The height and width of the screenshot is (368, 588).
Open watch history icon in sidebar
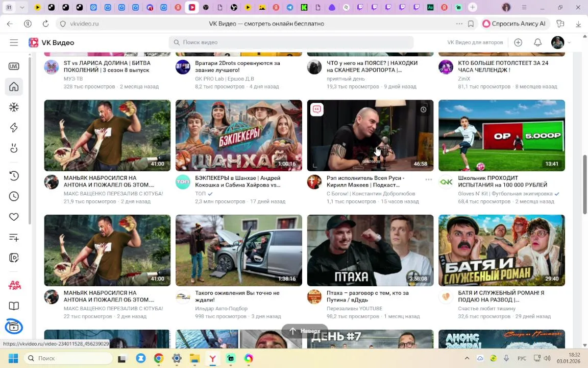click(x=14, y=176)
